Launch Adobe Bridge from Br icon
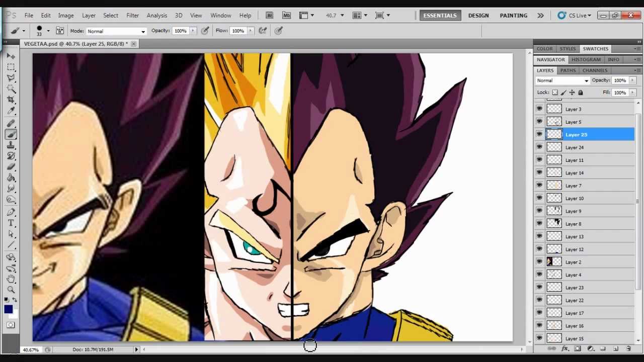644x362 pixels. [269, 16]
